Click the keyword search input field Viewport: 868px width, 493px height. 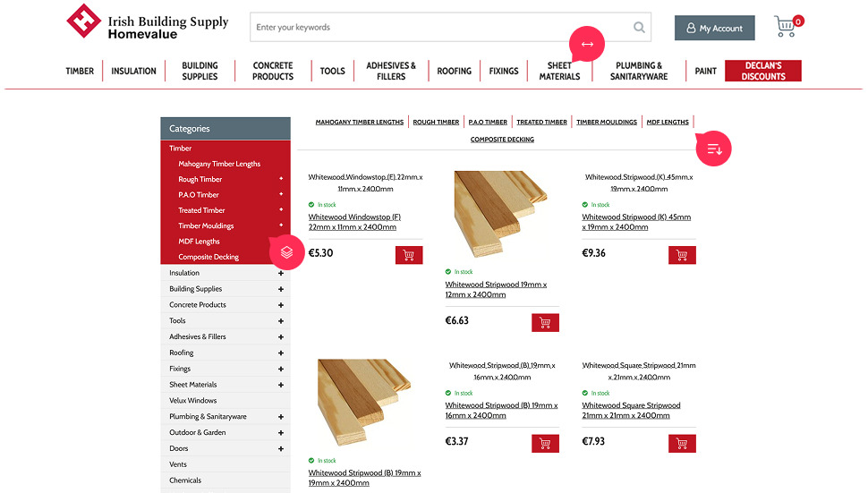click(438, 28)
